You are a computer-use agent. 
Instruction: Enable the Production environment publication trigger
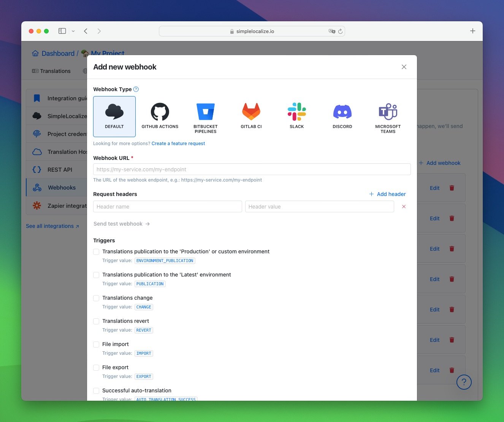(x=96, y=252)
